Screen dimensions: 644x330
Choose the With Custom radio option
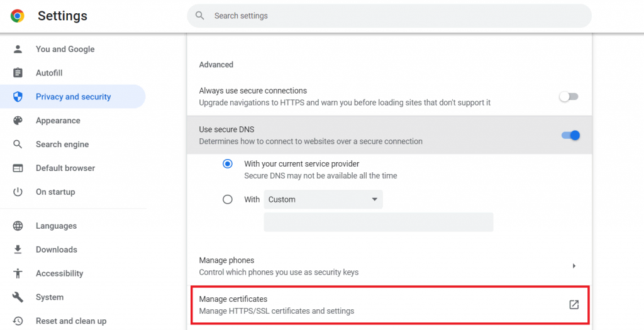click(228, 200)
